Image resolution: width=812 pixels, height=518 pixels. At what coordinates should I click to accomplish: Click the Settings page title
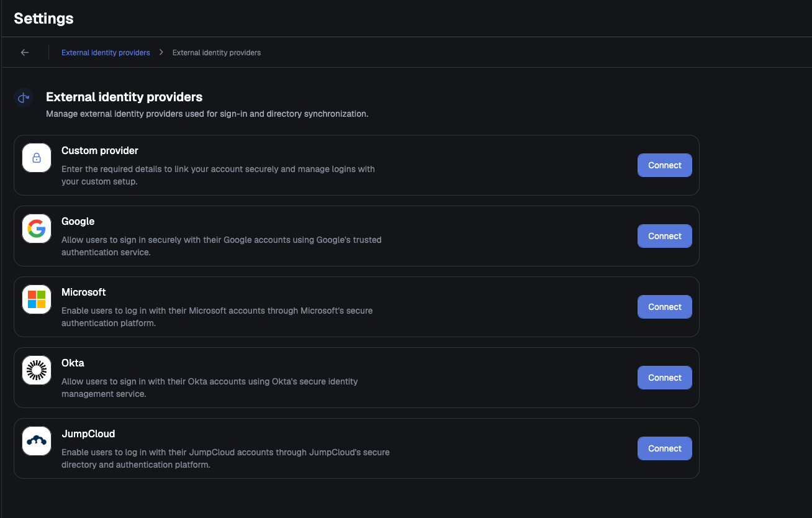[x=43, y=19]
